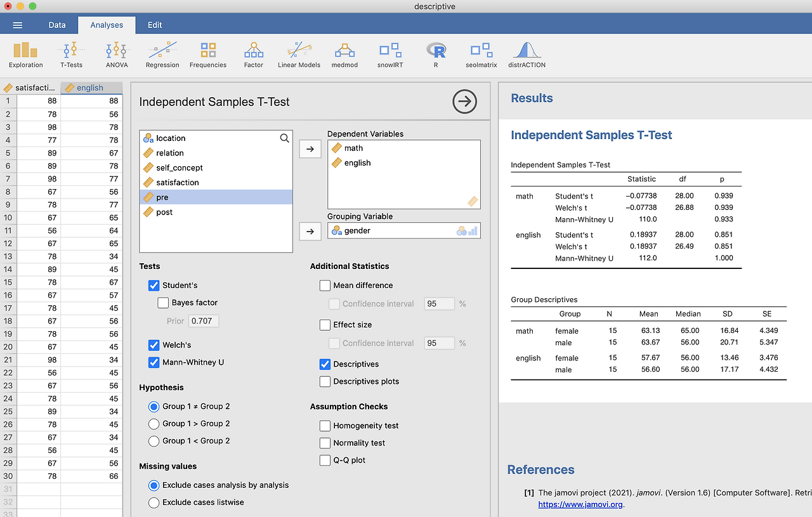Open the Factor analyses menu
This screenshot has width=812, height=517.
point(254,55)
